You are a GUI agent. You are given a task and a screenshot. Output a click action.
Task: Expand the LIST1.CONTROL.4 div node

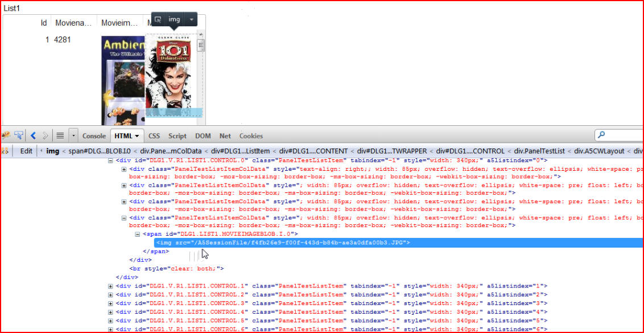coord(110,312)
